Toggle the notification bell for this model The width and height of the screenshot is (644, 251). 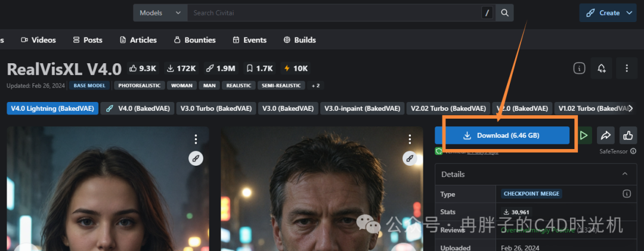(602, 68)
